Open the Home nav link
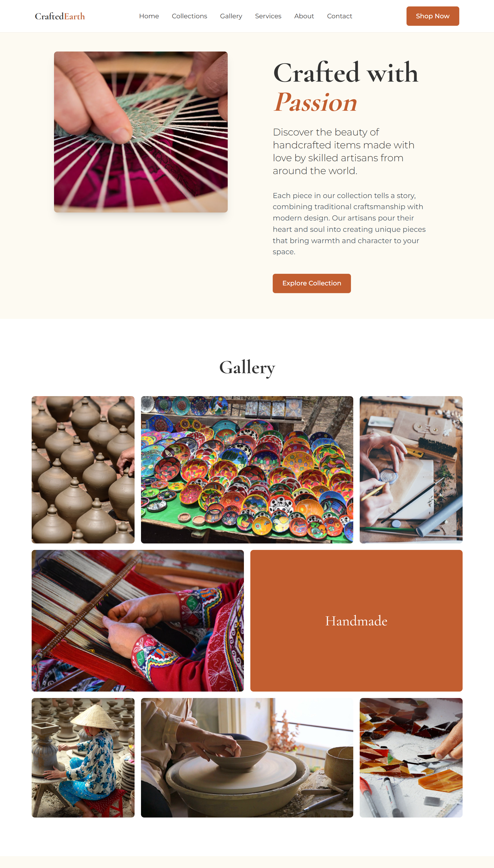The width and height of the screenshot is (494, 868). click(x=149, y=16)
